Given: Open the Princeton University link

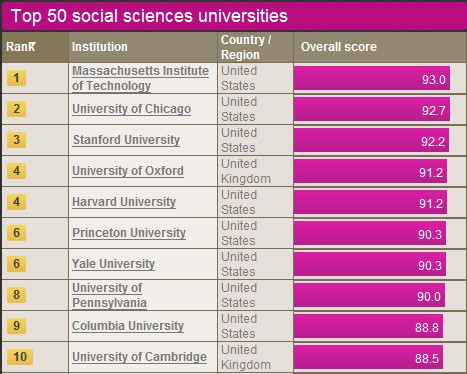Looking at the screenshot, I should (x=129, y=233).
